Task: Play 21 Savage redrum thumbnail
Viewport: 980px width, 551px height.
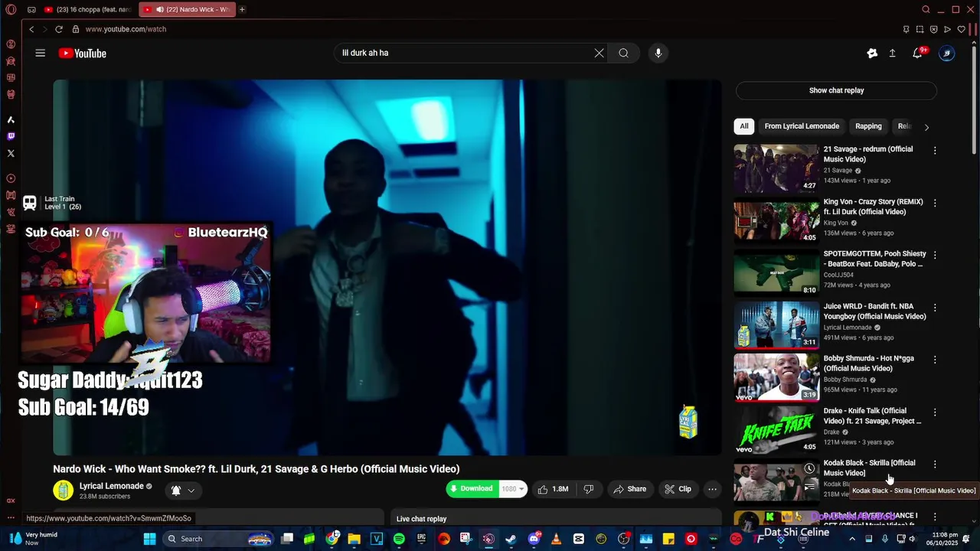Action: [776, 168]
